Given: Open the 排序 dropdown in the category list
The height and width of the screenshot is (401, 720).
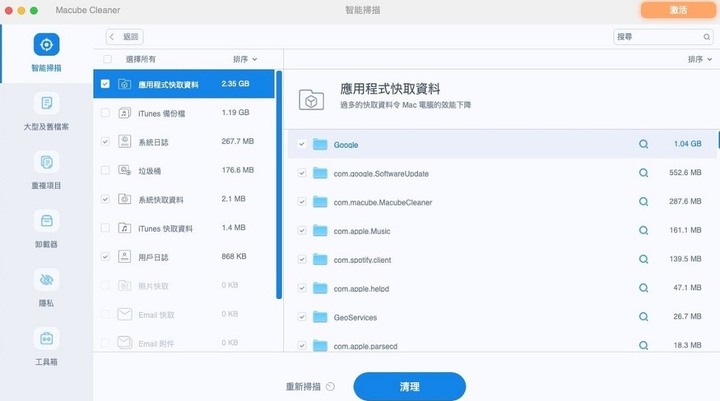Looking at the screenshot, I should (x=245, y=59).
